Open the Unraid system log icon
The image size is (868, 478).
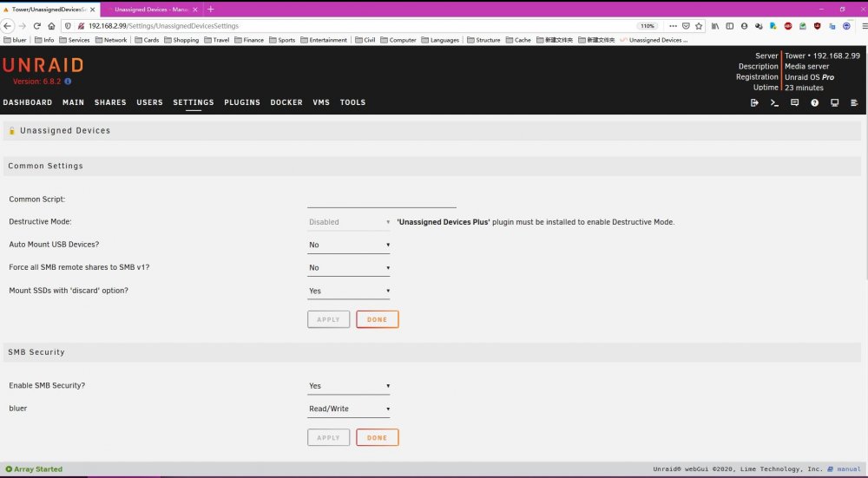854,102
